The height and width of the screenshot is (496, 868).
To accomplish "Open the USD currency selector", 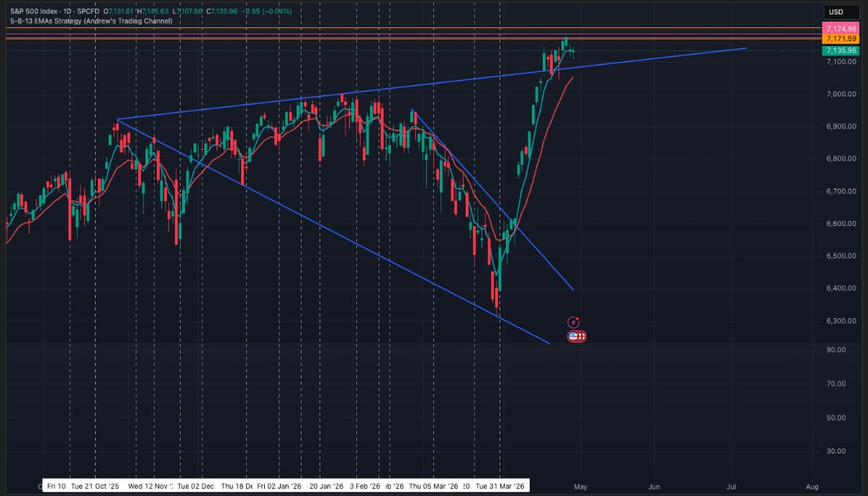I will pos(841,12).
